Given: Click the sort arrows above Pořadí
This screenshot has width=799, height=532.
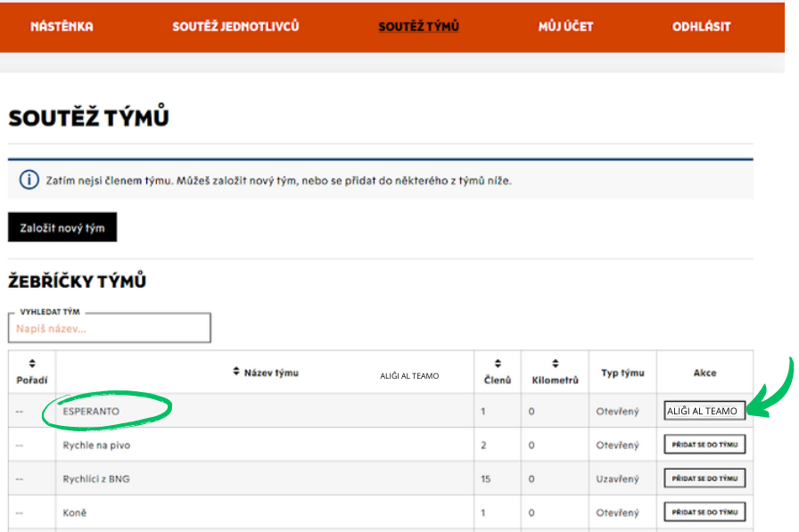Looking at the screenshot, I should pyautogui.click(x=32, y=364).
